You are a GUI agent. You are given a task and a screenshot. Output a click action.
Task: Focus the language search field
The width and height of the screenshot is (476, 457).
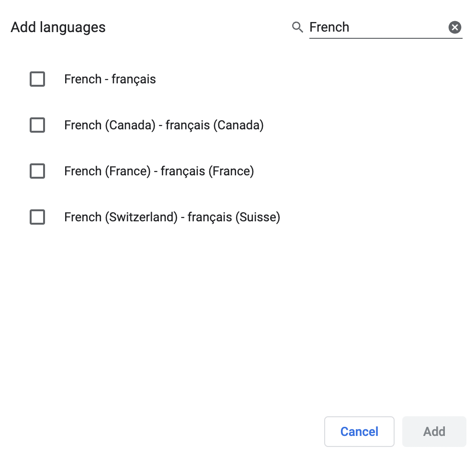[x=378, y=27]
